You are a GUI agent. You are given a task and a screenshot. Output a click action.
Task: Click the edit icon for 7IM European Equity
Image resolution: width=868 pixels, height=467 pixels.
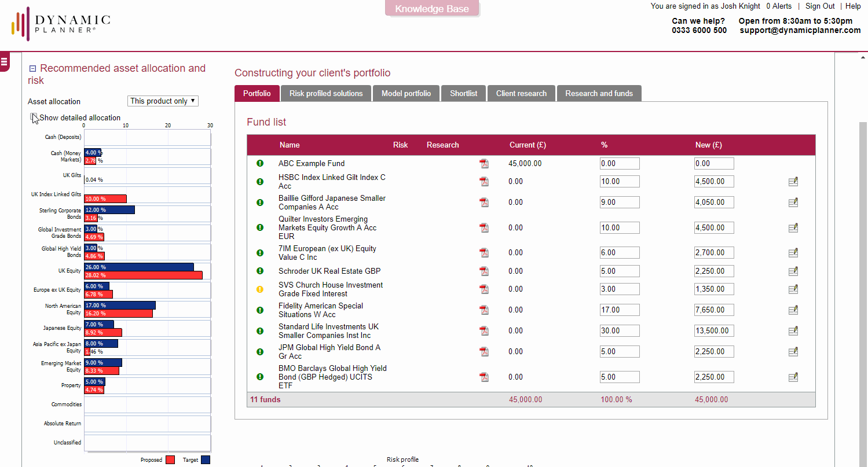(x=793, y=253)
